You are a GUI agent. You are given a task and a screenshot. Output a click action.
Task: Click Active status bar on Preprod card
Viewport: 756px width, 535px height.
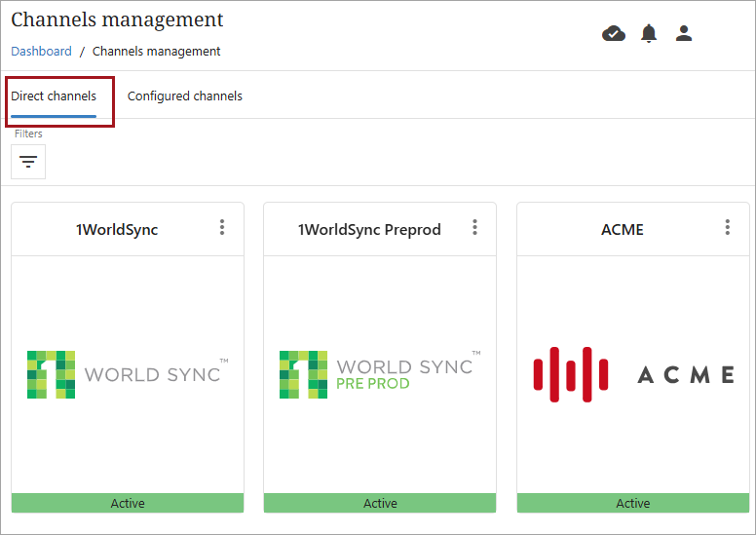tap(380, 504)
